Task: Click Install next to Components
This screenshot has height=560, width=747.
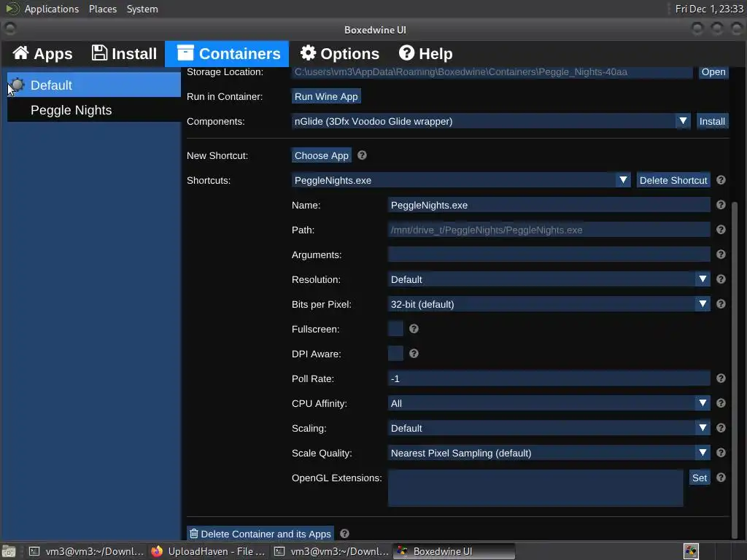Action: click(712, 122)
